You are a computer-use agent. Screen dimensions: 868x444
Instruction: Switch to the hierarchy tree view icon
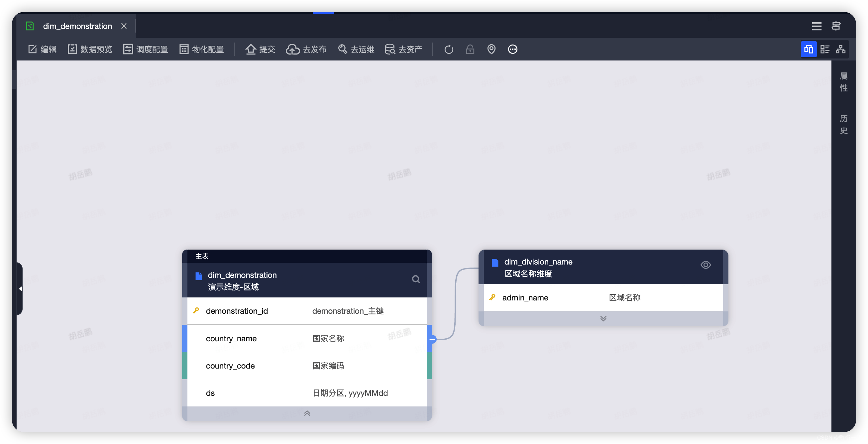coord(840,49)
